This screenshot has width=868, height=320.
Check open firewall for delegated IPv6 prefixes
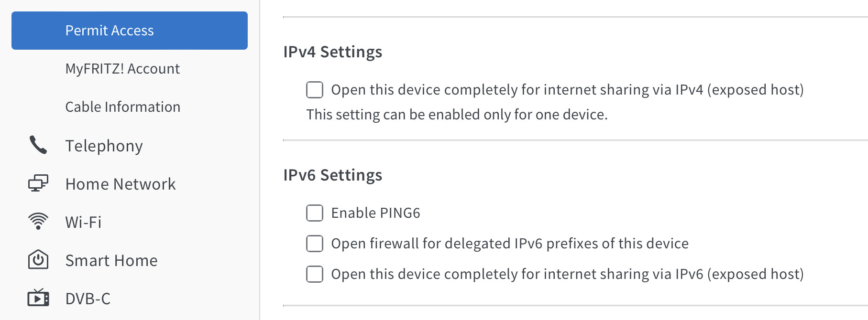(315, 244)
